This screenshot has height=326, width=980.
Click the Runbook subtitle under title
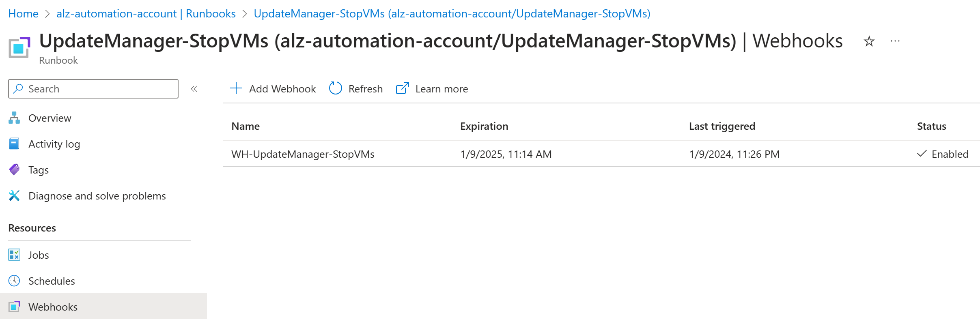click(x=58, y=60)
